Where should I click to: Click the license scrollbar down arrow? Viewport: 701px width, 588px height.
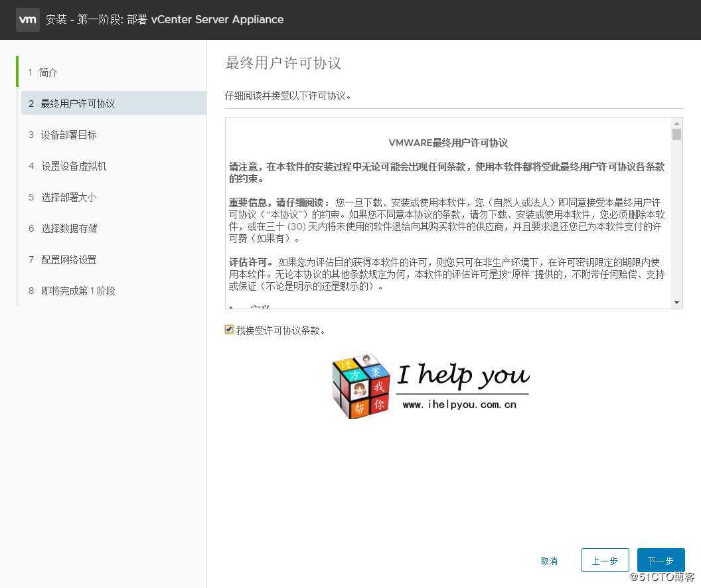pos(677,303)
